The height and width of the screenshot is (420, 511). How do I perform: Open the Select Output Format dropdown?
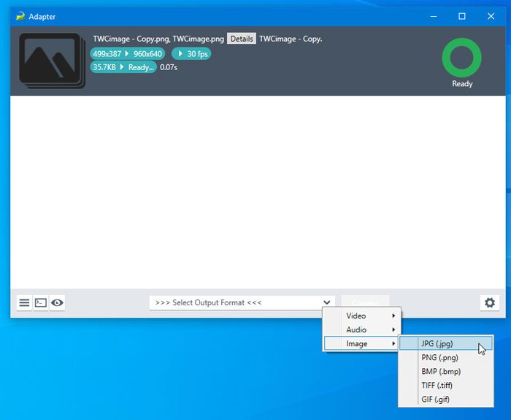tap(242, 302)
